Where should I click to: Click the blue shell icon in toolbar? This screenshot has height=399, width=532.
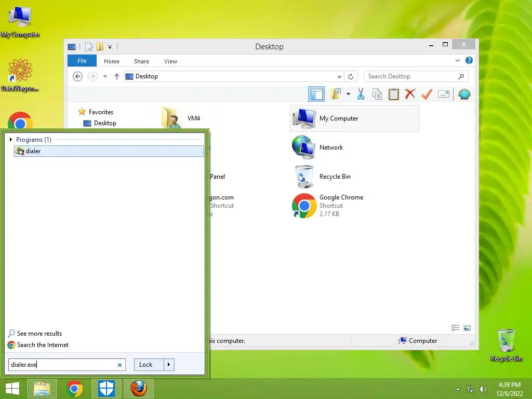(464, 94)
